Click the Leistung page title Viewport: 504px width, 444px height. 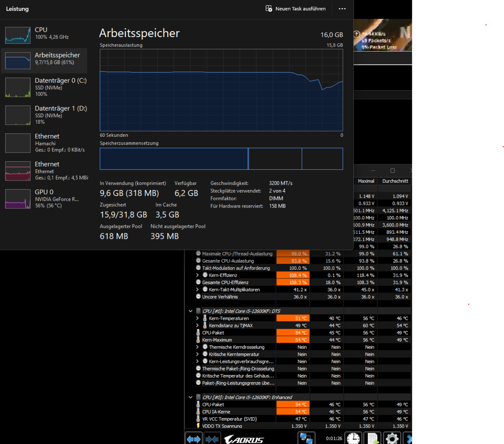click(x=17, y=9)
